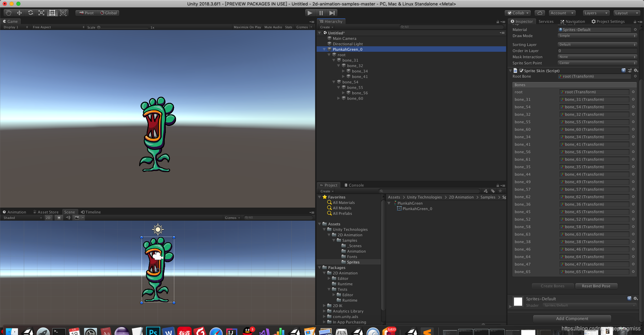Toggle Mute Audio in Game view
The width and height of the screenshot is (644, 335).
click(x=273, y=27)
